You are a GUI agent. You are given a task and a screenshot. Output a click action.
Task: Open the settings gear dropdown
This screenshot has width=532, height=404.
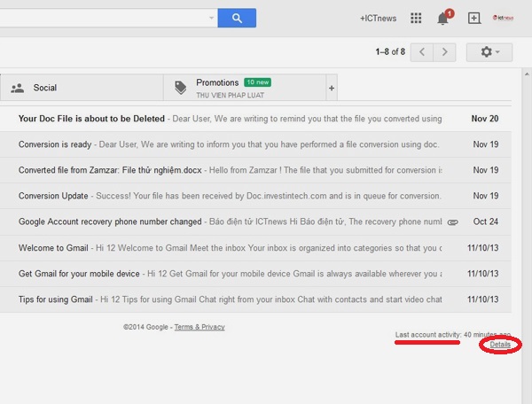[x=490, y=52]
